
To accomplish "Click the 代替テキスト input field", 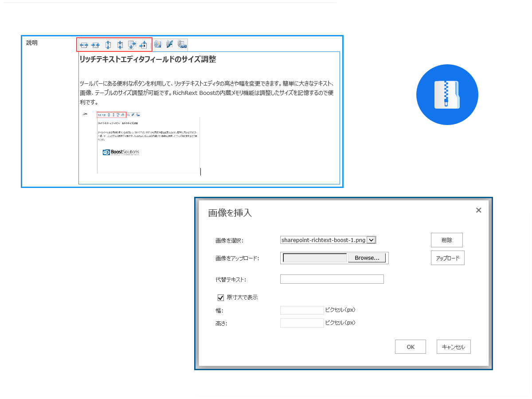I will 332,279.
